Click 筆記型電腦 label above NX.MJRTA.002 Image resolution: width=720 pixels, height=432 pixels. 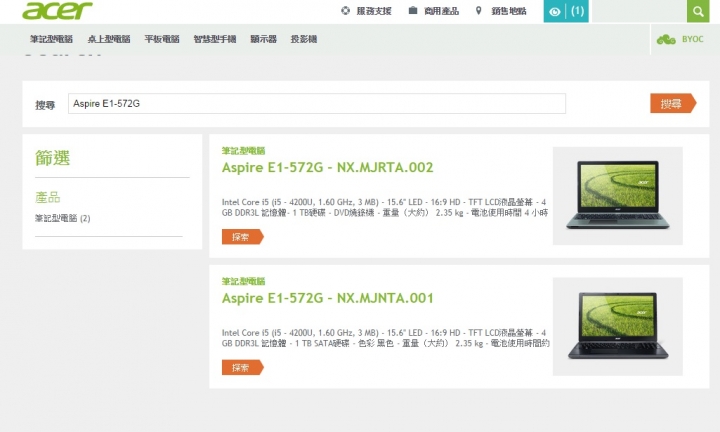243,151
